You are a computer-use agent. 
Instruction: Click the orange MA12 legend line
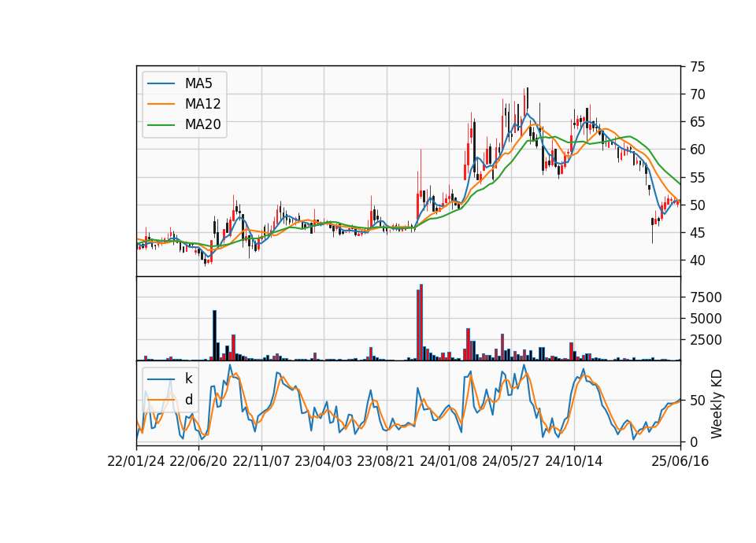click(161, 104)
